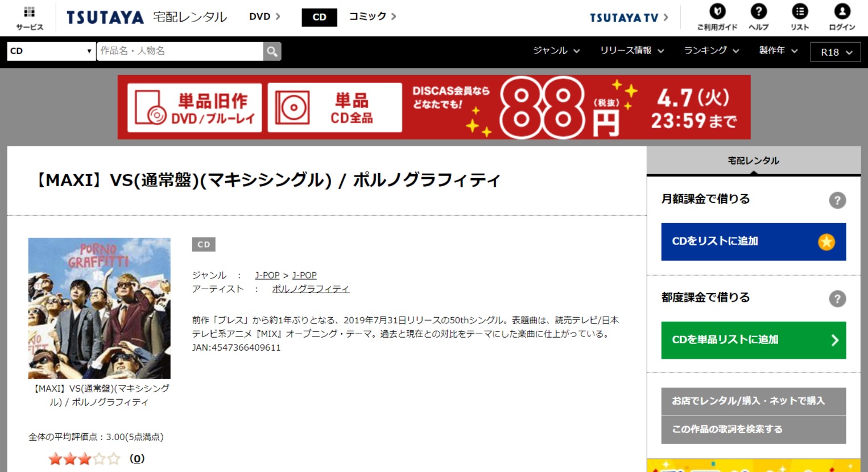Expand the ランキング menu
The width and height of the screenshot is (868, 472).
tap(712, 51)
